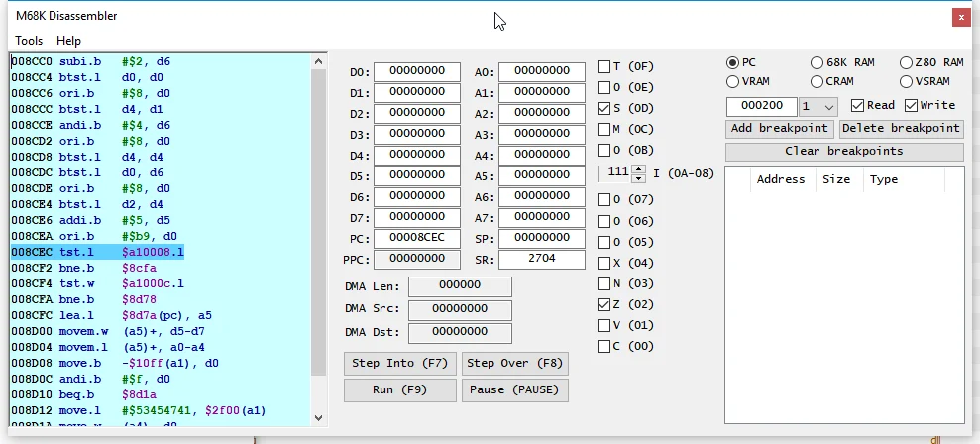Select the line 008CC0 subi.b #$2, d6
Image resolution: width=980 pixels, height=444 pixels.
90,61
